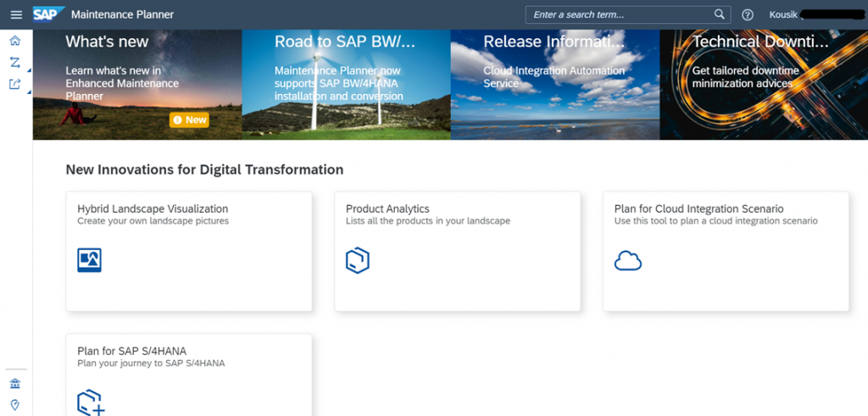Viewport: 868px width, 416px height.
Task: Click the search magnifier icon
Action: click(719, 14)
